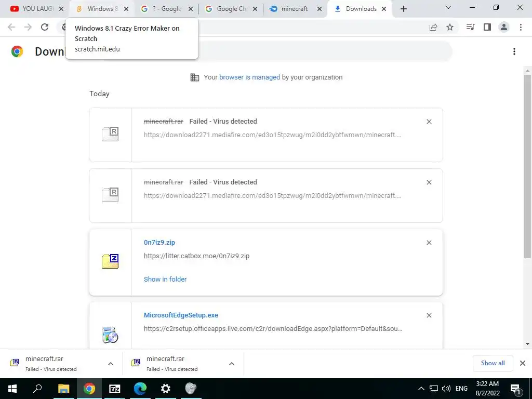Image resolution: width=532 pixels, height=399 pixels.
Task: Open the MicrosoftEdgeSetup.exe file link
Action: [181, 315]
